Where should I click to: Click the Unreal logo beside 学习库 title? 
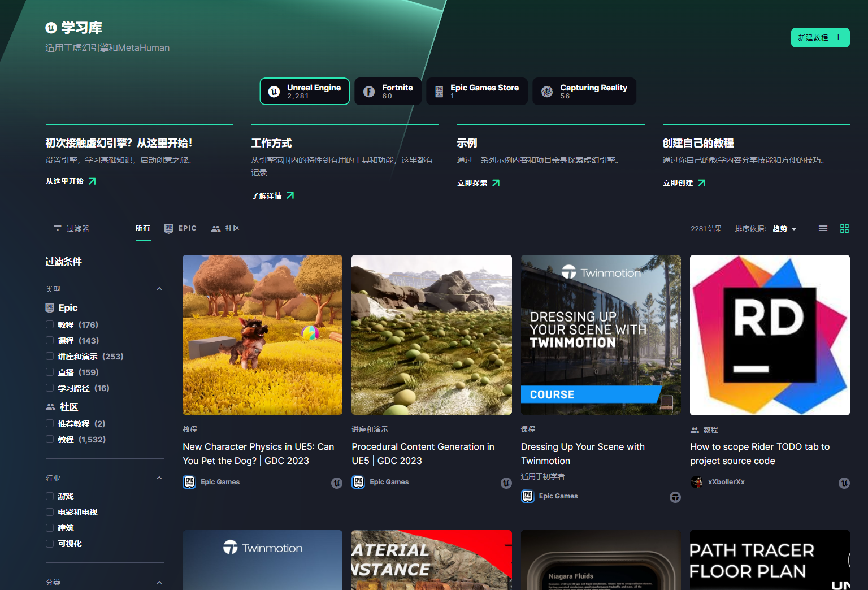point(51,28)
